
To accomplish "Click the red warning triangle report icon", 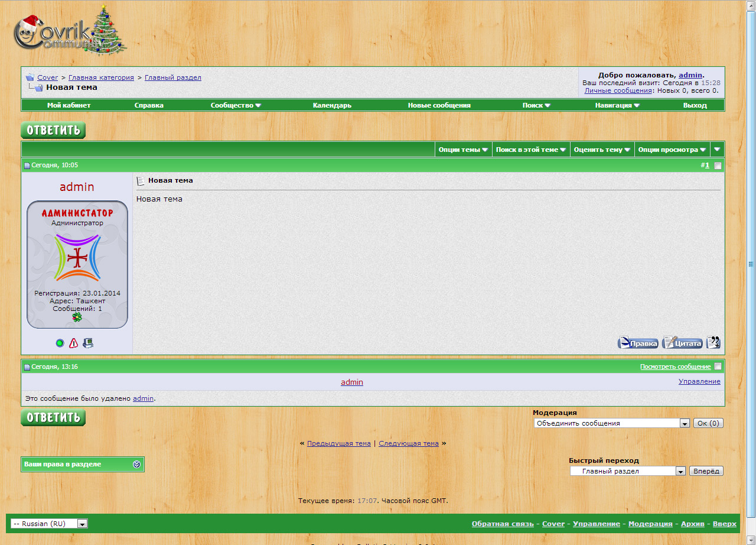I will click(x=74, y=343).
